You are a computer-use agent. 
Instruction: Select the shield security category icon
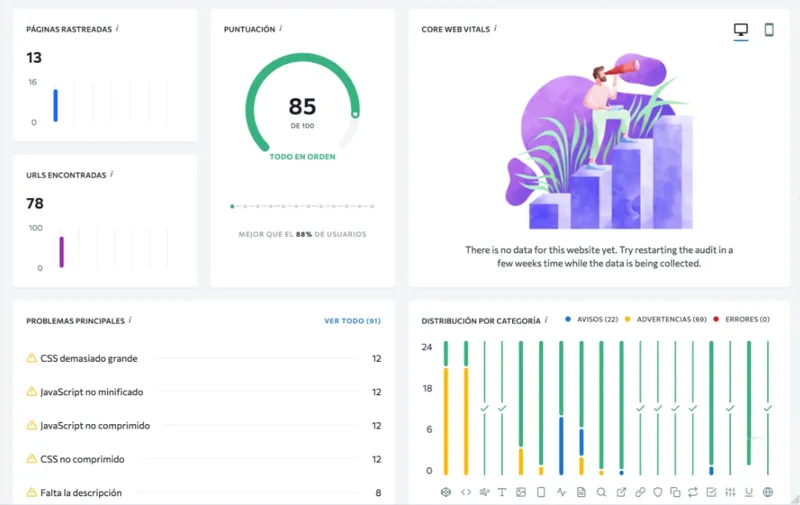(658, 492)
